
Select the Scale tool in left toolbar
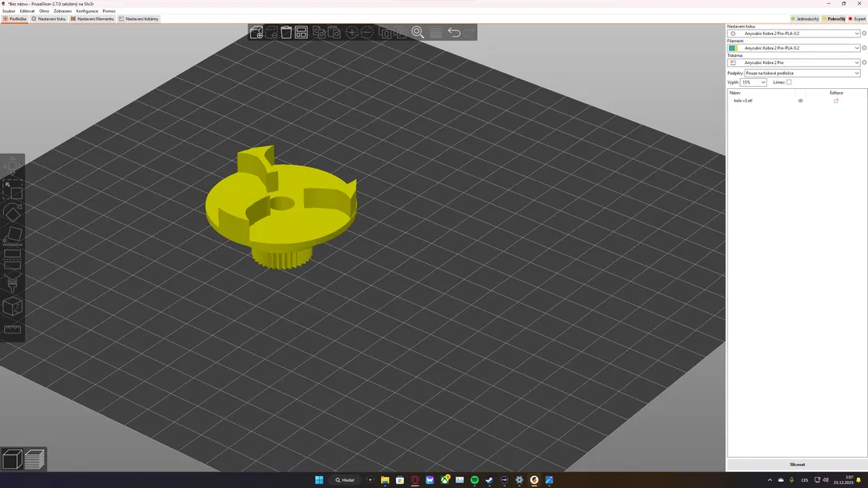(13, 189)
